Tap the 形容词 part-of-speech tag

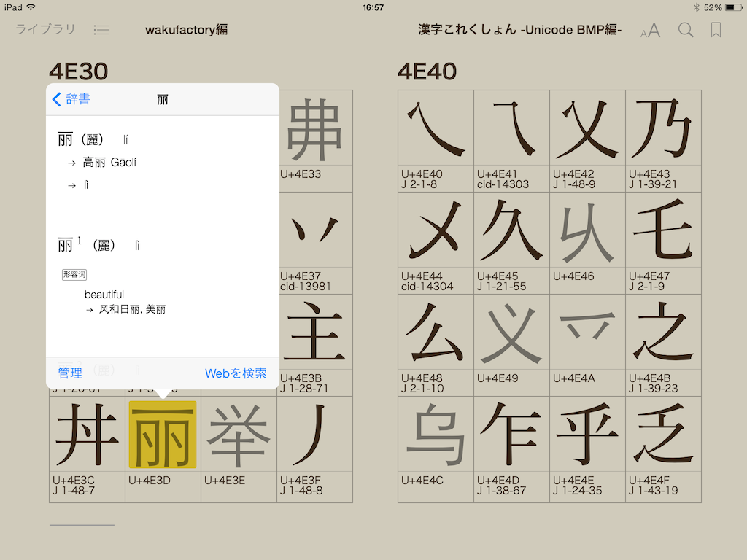[x=74, y=275]
